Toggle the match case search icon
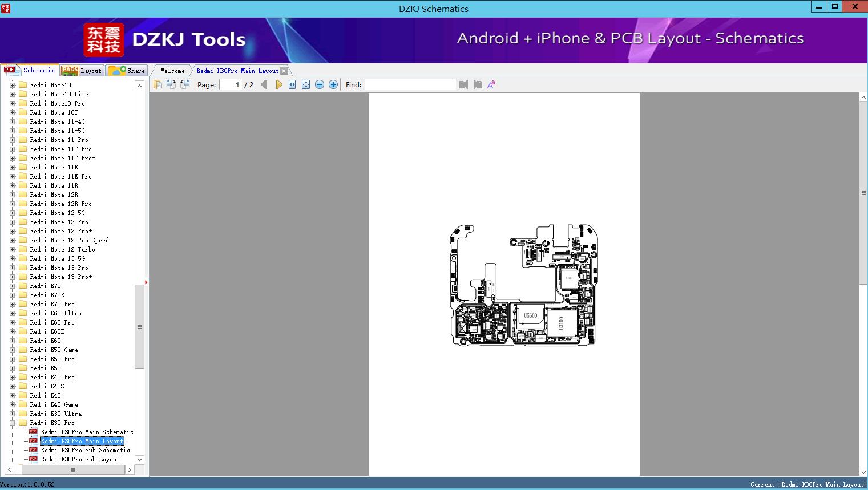This screenshot has width=868, height=490. click(491, 84)
